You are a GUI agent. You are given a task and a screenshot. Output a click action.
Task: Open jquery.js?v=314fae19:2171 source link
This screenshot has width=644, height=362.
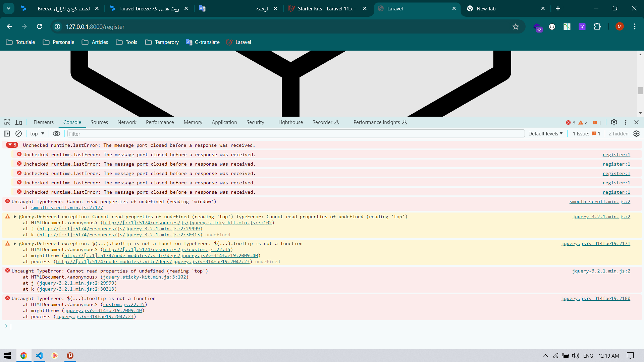596,243
